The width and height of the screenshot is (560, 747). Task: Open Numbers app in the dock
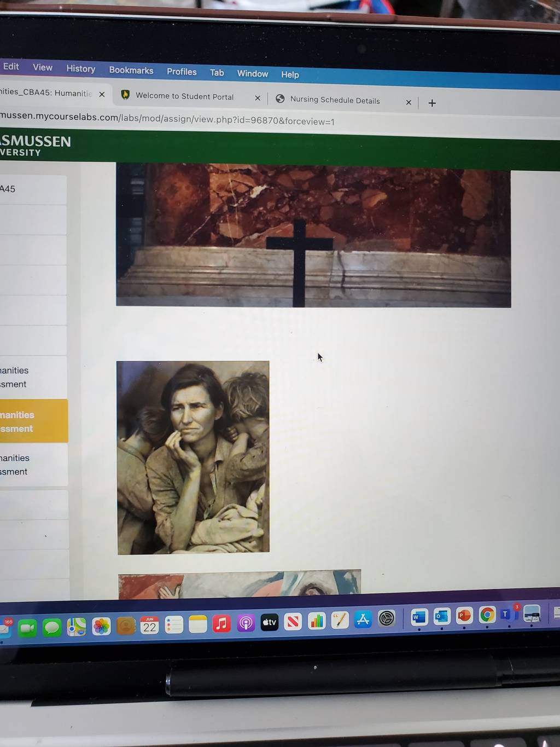(316, 621)
